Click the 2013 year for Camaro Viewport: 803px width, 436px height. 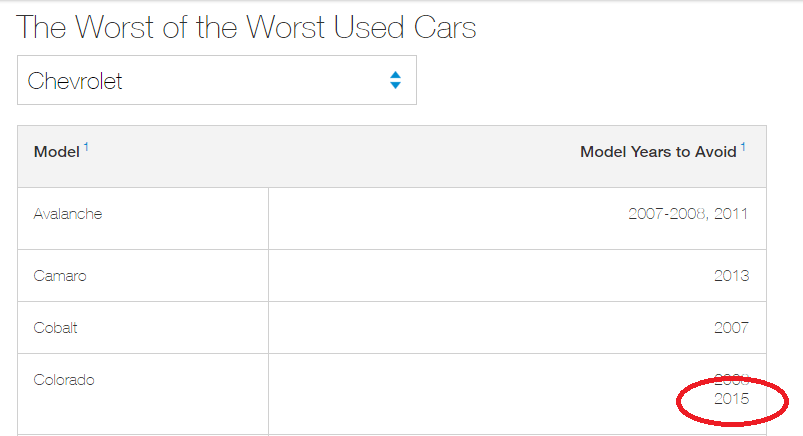732,276
